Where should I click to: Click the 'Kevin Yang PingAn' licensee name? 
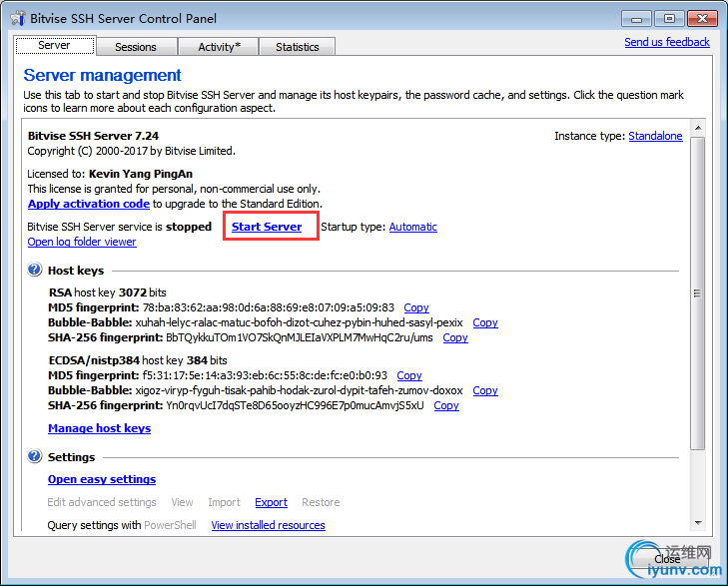[141, 174]
